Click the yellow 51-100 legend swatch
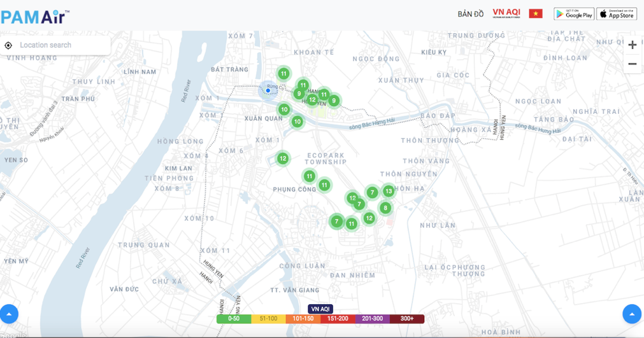This screenshot has width=644, height=338. [268, 319]
